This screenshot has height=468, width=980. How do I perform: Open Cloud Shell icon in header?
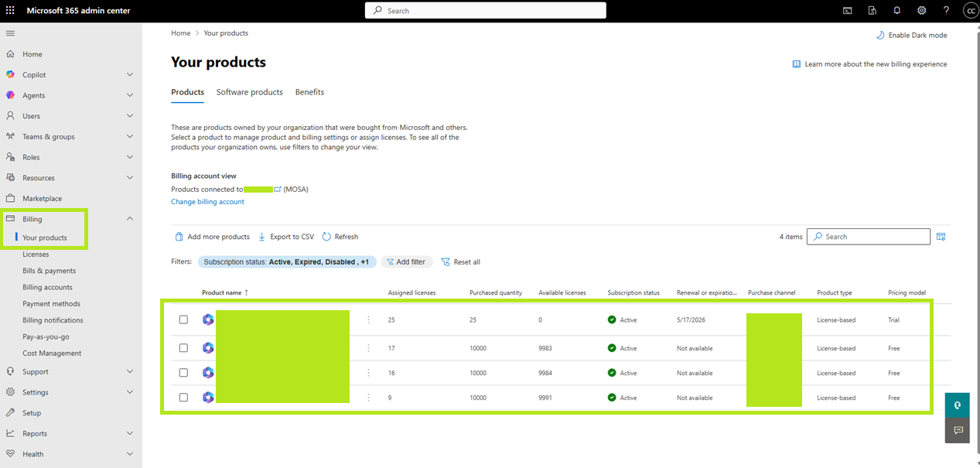[848, 11]
